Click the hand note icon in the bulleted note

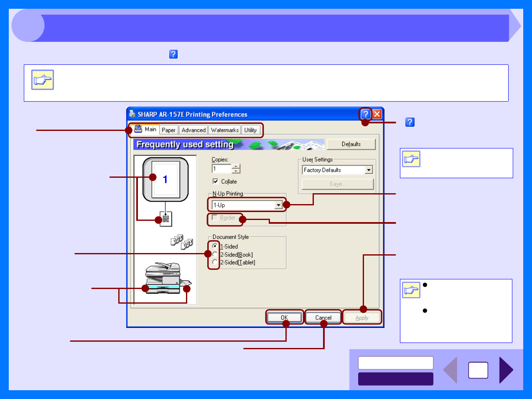pos(411,290)
